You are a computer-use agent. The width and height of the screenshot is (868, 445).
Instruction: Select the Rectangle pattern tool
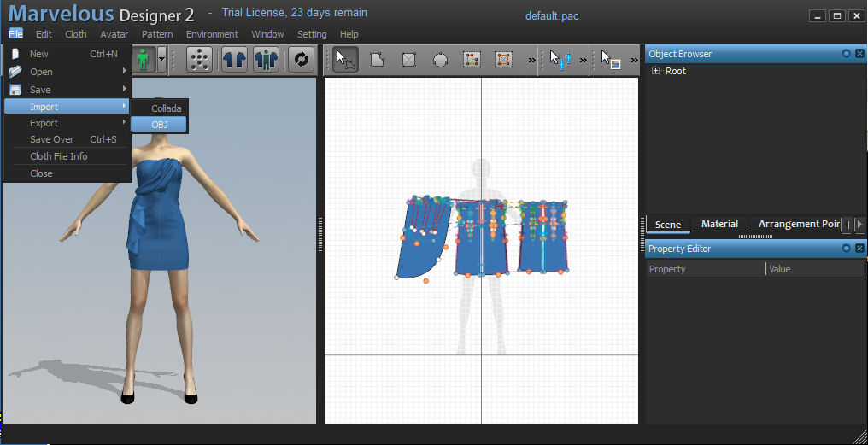(408, 59)
